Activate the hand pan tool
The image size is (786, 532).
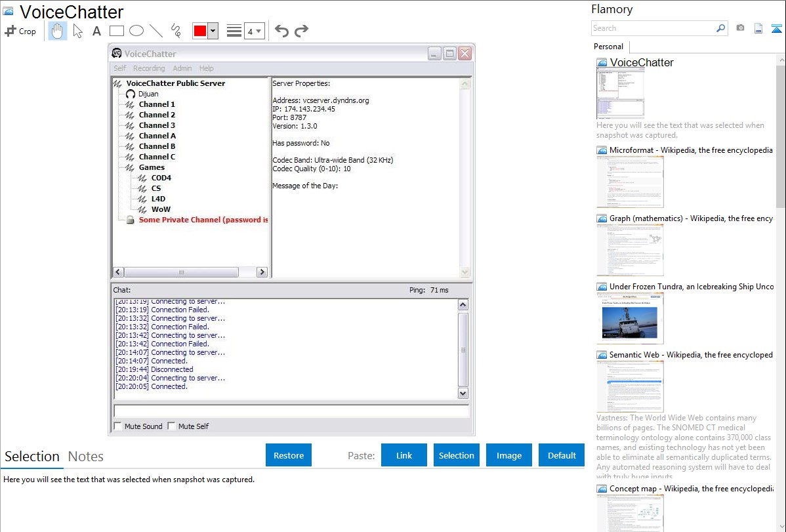point(57,31)
